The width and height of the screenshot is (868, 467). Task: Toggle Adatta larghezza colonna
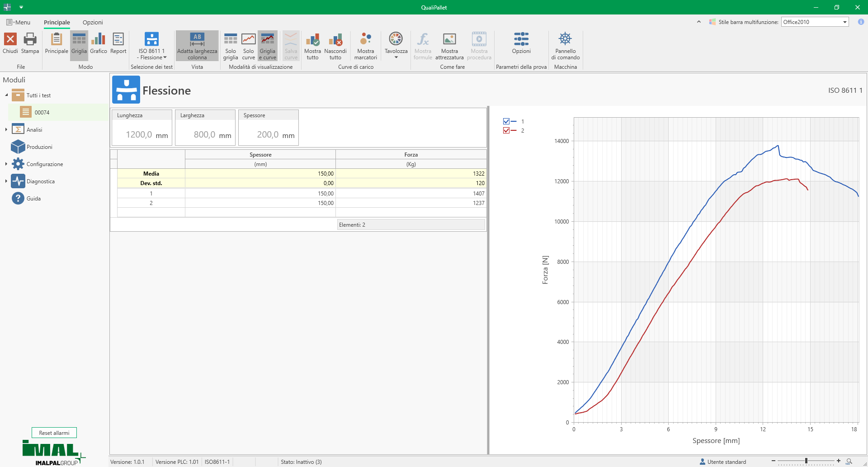pyautogui.click(x=197, y=46)
